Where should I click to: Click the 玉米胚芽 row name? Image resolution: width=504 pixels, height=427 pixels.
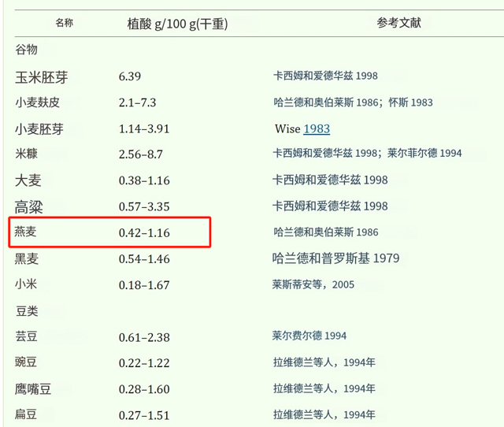click(x=42, y=76)
